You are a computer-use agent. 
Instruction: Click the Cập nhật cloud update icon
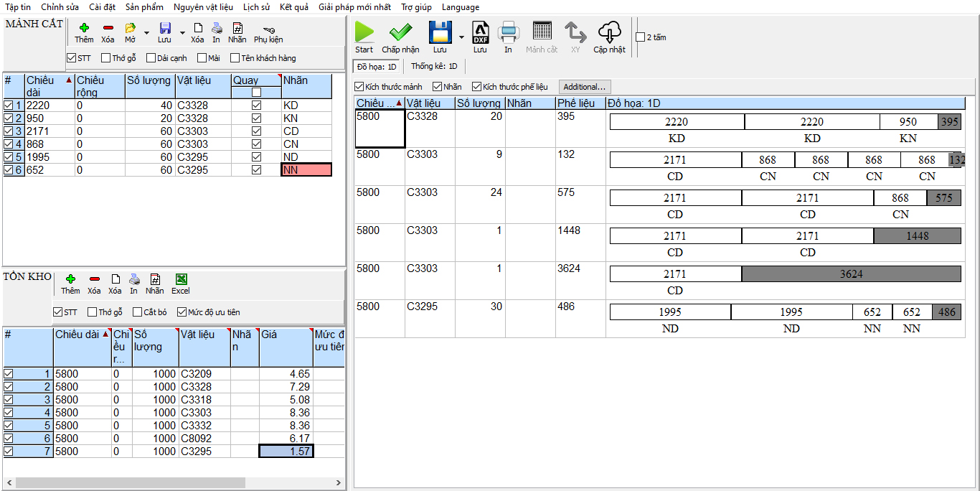coord(609,33)
